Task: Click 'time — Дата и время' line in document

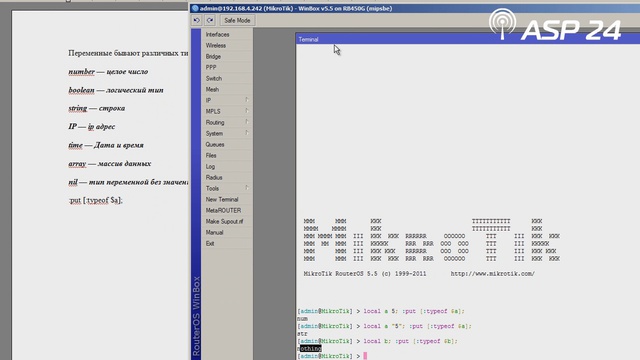Action: [106, 145]
